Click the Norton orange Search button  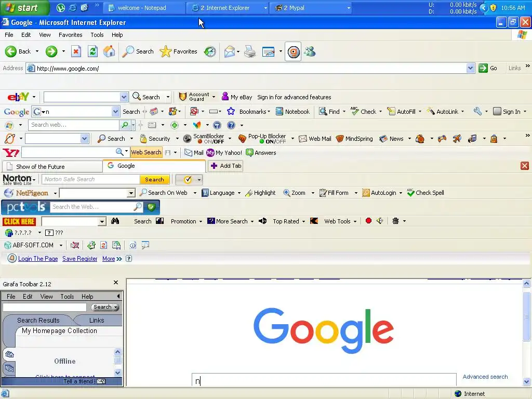154,179
